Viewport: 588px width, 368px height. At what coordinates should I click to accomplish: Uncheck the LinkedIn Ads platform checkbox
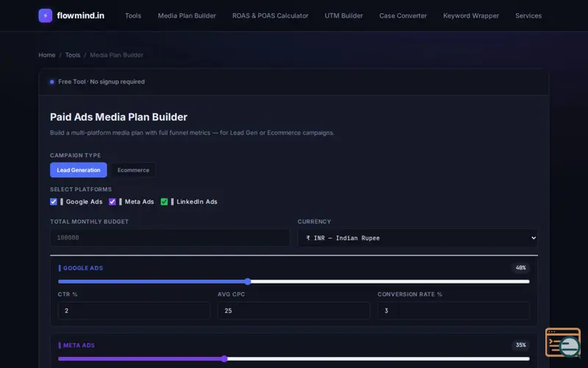pos(164,202)
